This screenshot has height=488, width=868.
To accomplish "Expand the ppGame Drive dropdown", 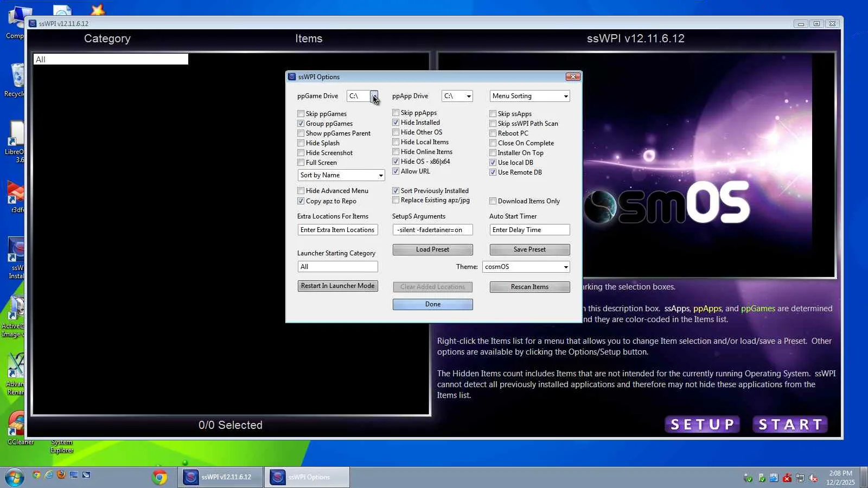I will point(374,96).
